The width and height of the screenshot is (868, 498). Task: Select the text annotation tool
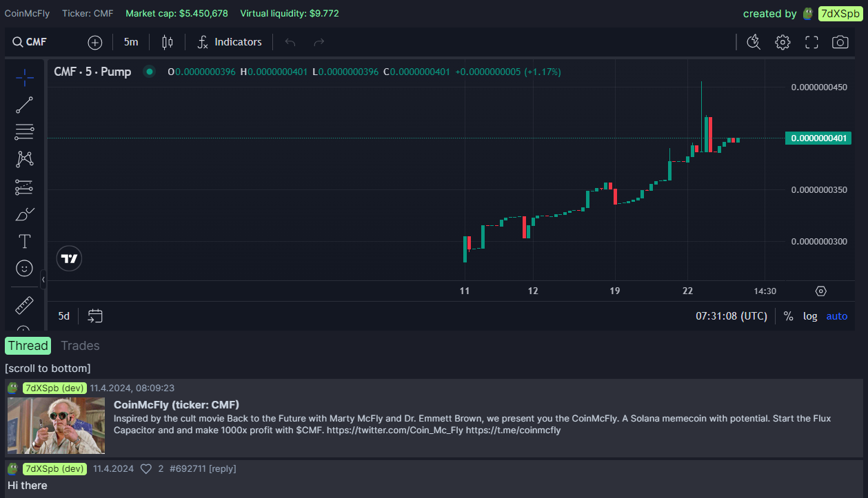pos(25,241)
